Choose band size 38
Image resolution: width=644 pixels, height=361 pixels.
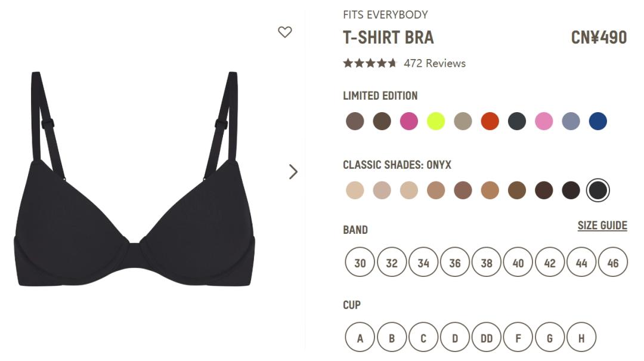point(487,262)
